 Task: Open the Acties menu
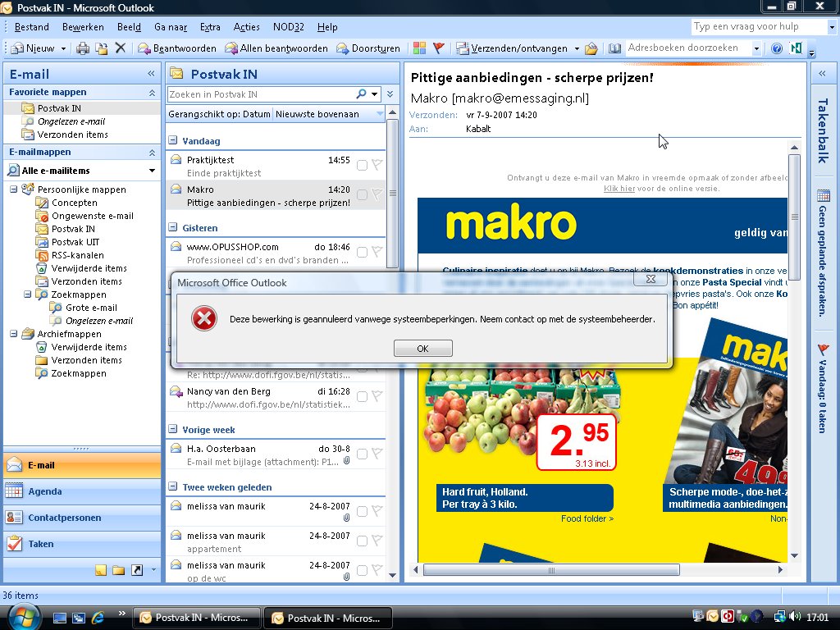pos(246,27)
